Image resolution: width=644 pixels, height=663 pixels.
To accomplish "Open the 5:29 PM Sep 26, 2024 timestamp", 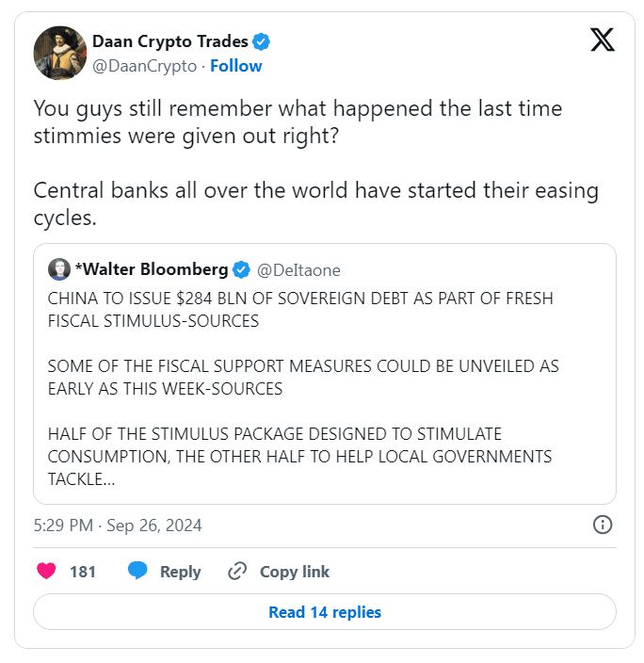I will click(118, 526).
